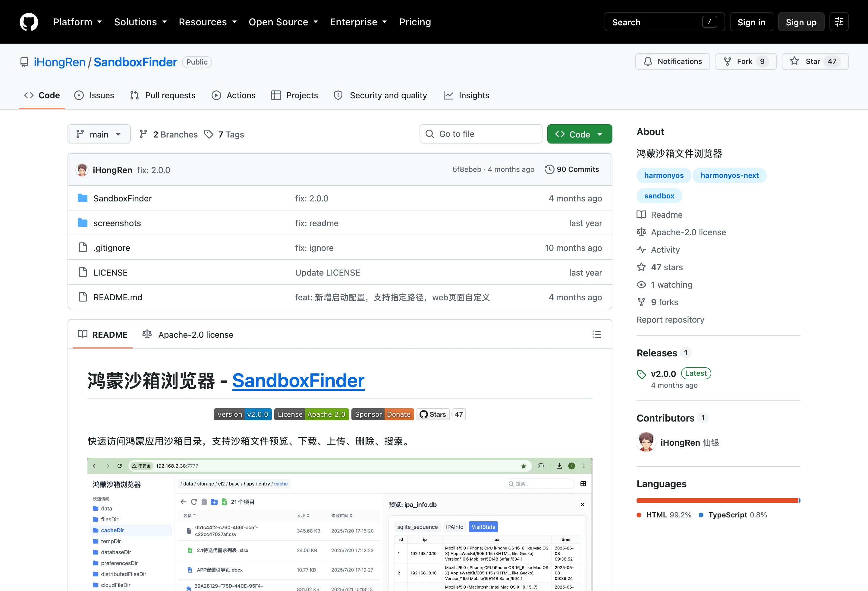Click the Pricing link
Screen dimensions: 868x591
[415, 22]
